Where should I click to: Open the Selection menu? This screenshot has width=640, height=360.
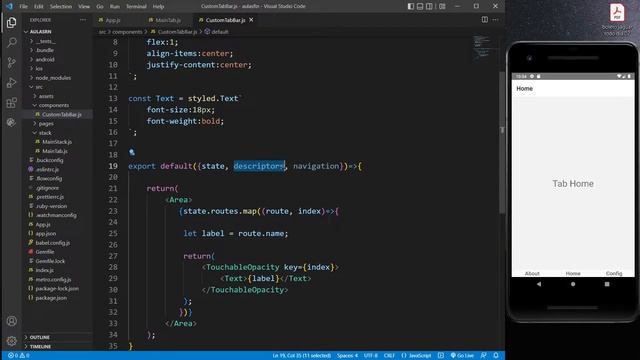click(x=61, y=7)
